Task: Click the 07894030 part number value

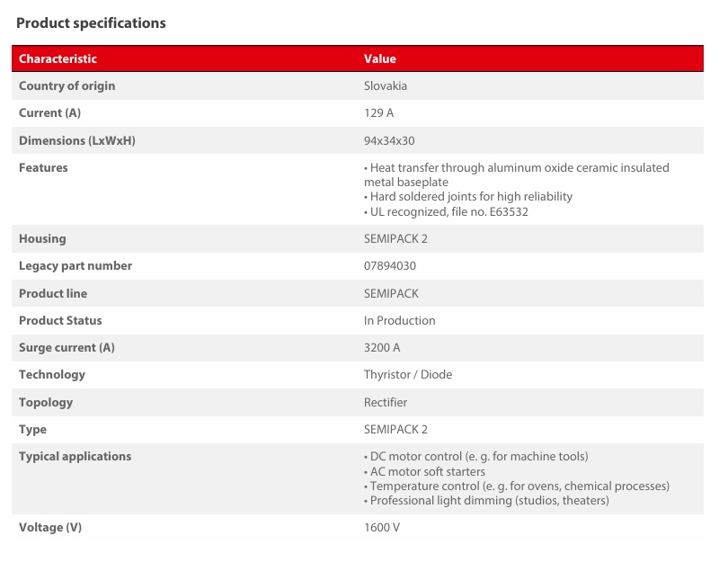Action: 390,266
